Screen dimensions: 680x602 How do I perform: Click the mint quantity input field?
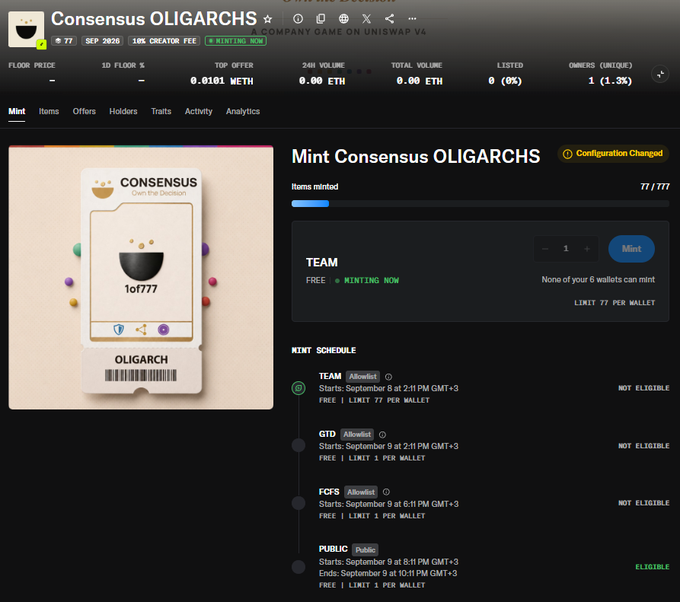[566, 249]
